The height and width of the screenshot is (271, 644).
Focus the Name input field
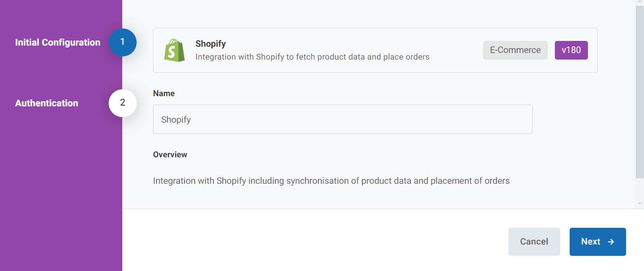tap(343, 120)
